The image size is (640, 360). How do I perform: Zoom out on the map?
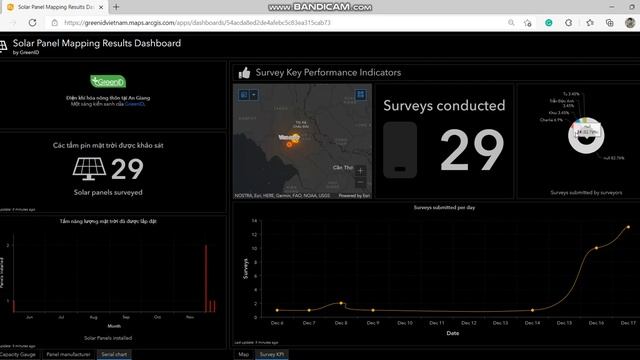(x=360, y=182)
